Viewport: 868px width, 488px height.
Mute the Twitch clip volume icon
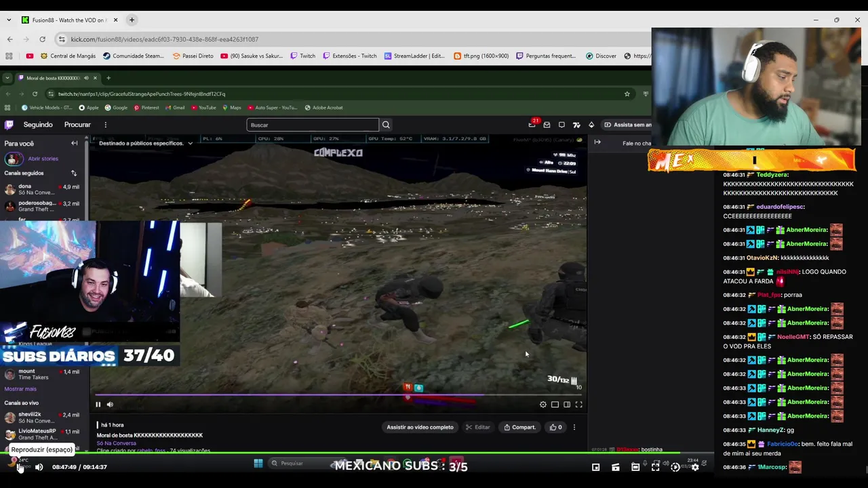pyautogui.click(x=110, y=405)
